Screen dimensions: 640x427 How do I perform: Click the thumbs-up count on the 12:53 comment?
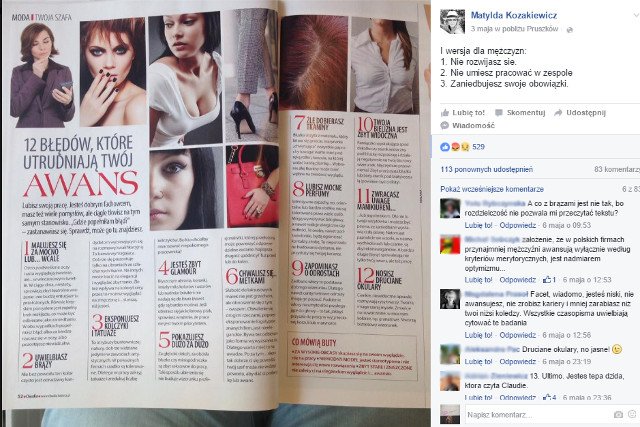point(549,280)
